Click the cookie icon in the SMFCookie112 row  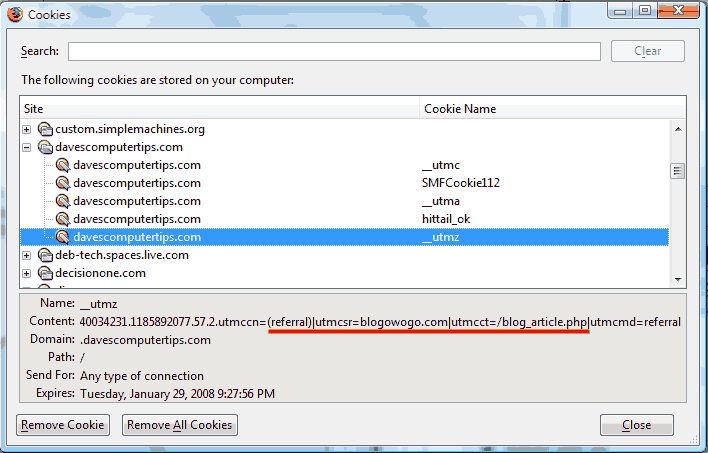[x=63, y=183]
